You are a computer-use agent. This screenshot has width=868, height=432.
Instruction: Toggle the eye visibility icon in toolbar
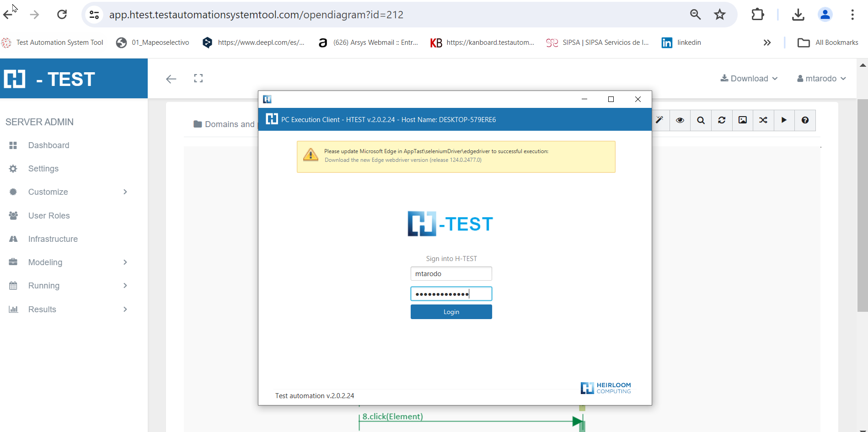click(x=680, y=120)
